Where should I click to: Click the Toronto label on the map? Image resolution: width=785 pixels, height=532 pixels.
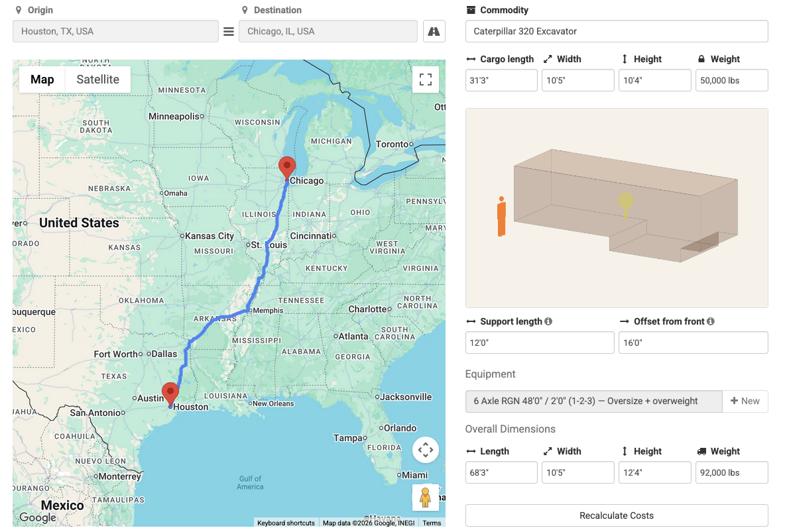392,144
